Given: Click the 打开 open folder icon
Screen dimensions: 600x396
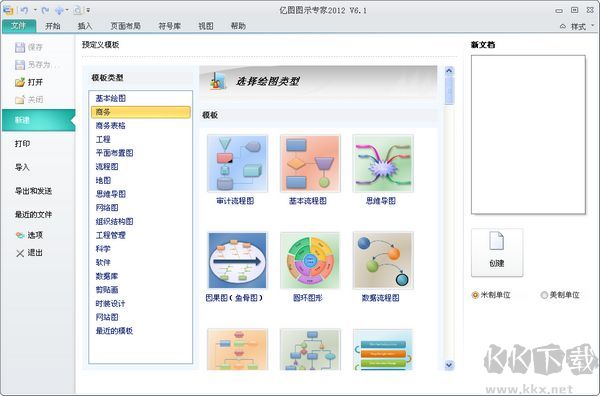Looking at the screenshot, I should tap(20, 82).
